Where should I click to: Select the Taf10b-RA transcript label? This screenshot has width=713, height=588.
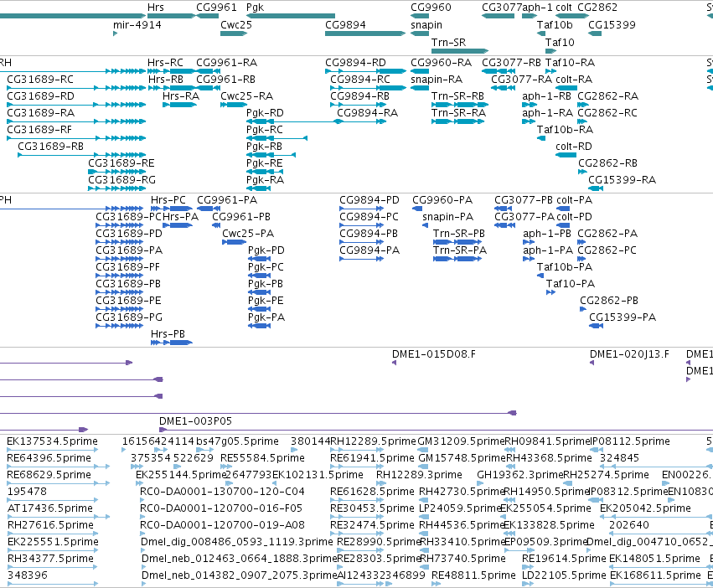(565, 130)
